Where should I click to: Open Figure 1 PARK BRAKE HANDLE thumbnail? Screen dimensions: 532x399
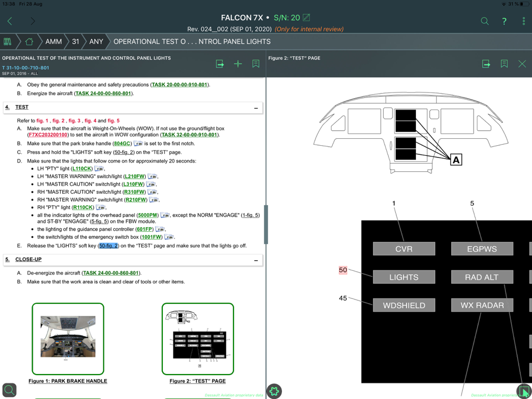[68, 339]
